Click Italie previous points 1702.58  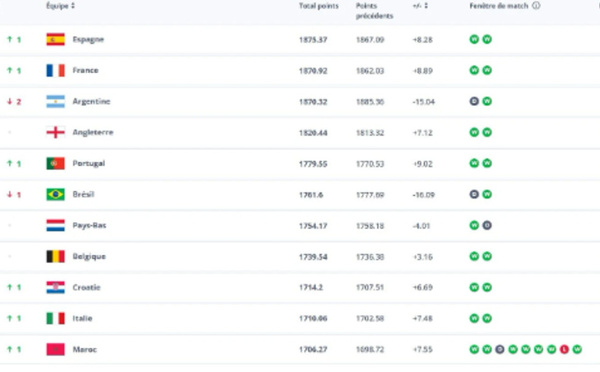click(x=370, y=318)
